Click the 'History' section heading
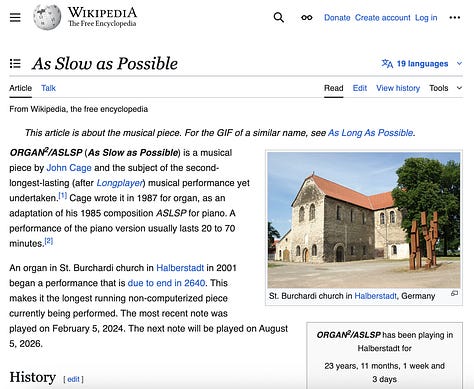Screen dimensions: 474x389 (33, 377)
